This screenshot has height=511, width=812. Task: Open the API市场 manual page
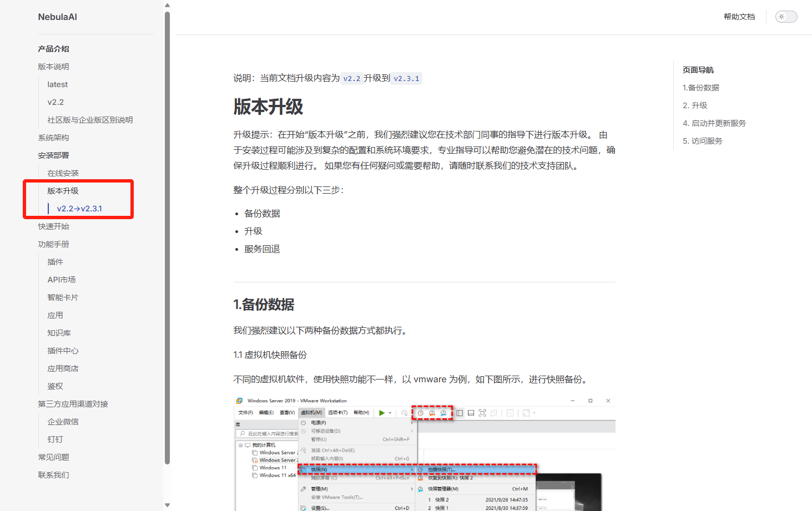[x=61, y=280]
